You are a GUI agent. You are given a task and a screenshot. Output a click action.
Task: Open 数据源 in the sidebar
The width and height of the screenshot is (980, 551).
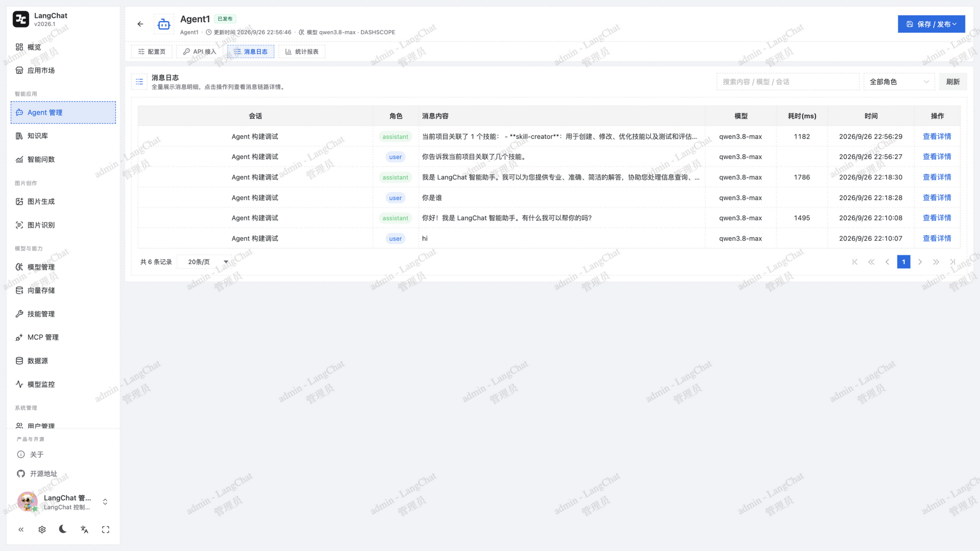63,361
